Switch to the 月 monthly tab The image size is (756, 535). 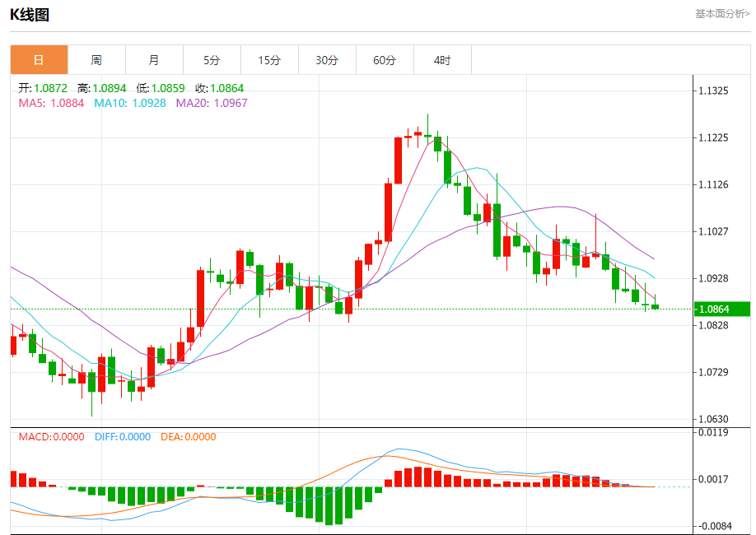pyautogui.click(x=154, y=60)
